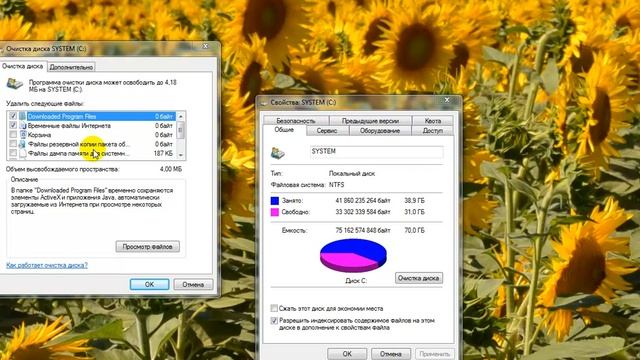This screenshot has height=360, width=640.
Task: Click the Файлы резервной копии пакета icon
Action: click(x=22, y=144)
